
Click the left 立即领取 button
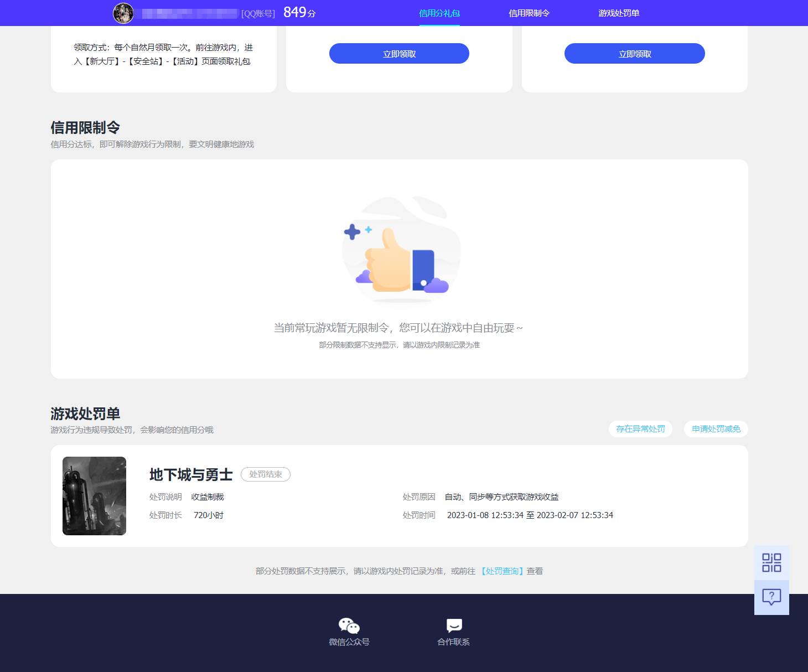(x=398, y=53)
